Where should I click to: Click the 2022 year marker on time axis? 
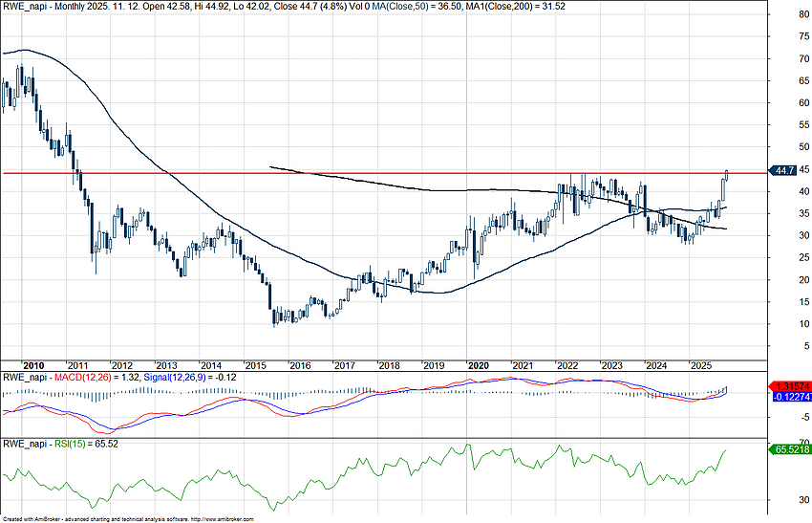(x=566, y=365)
